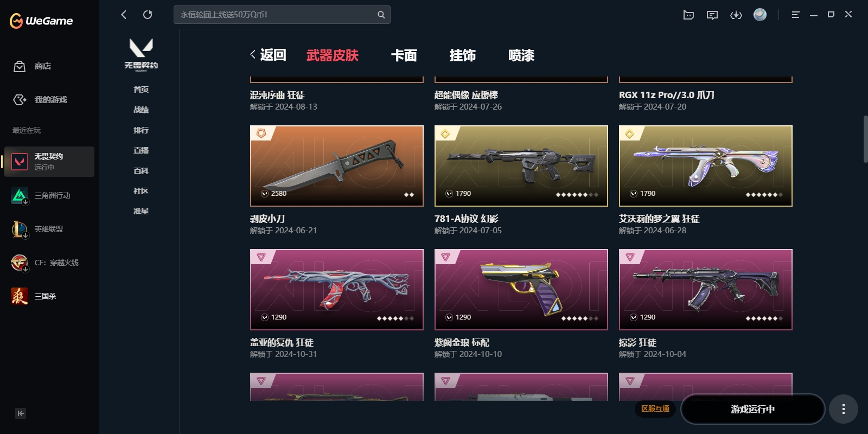The image size is (868, 434).
Task: Launch 三角洲行动 game icon
Action: [x=20, y=195]
